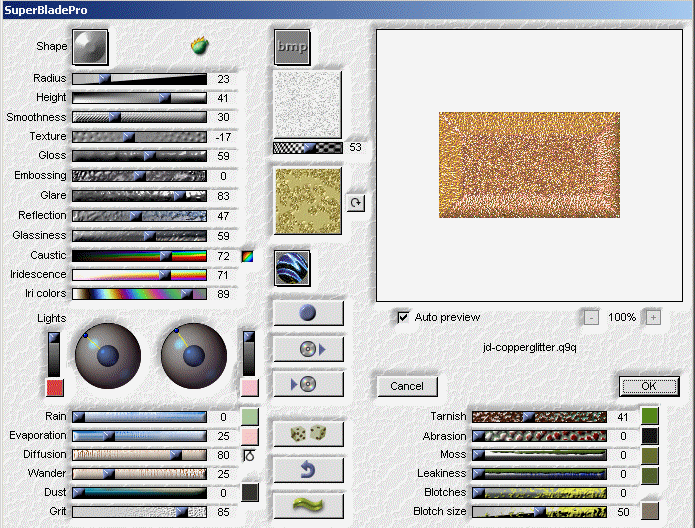Open the olive Moss color swatch
The height and width of the screenshot is (528, 695).
650,455
